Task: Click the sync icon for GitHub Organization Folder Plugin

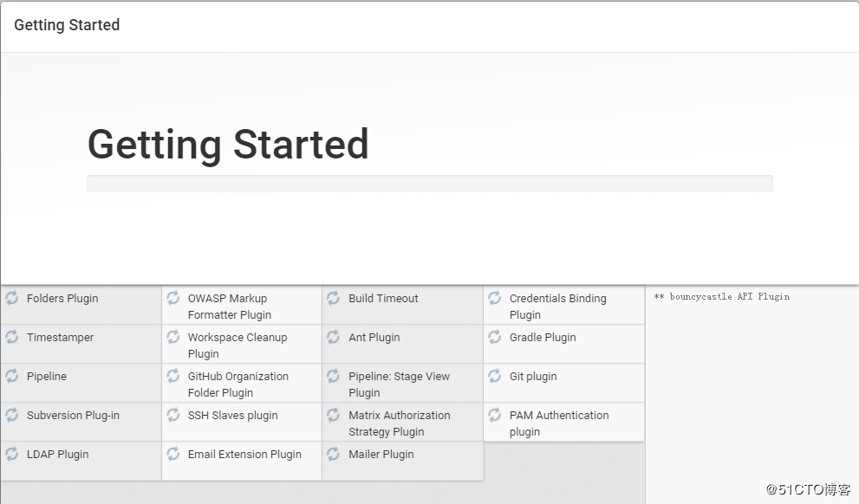Action: [x=173, y=375]
